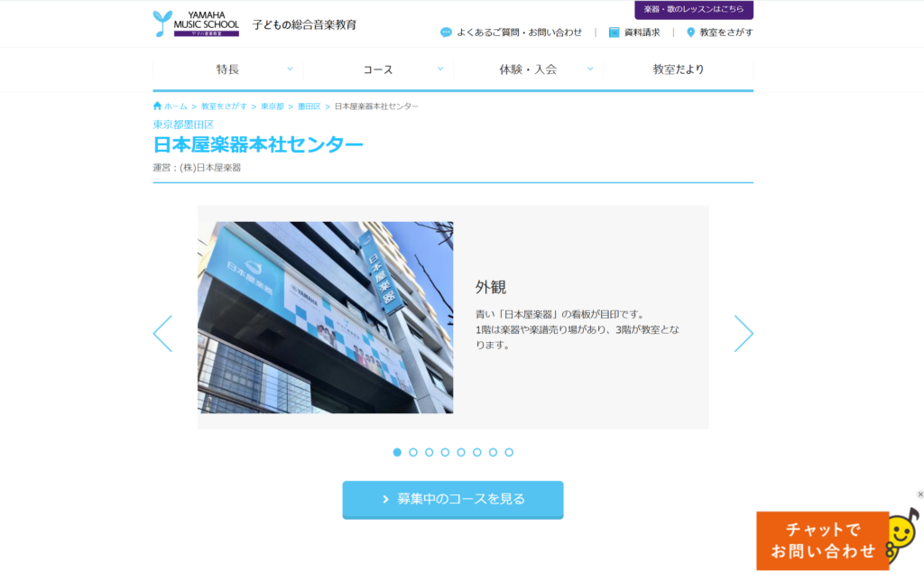This screenshot has height=573, width=924.
Task: Click the 外観 slide title
Action: 491,287
